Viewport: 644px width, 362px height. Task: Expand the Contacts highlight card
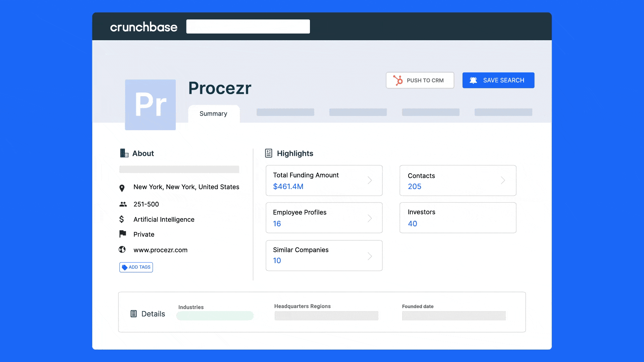tap(503, 180)
